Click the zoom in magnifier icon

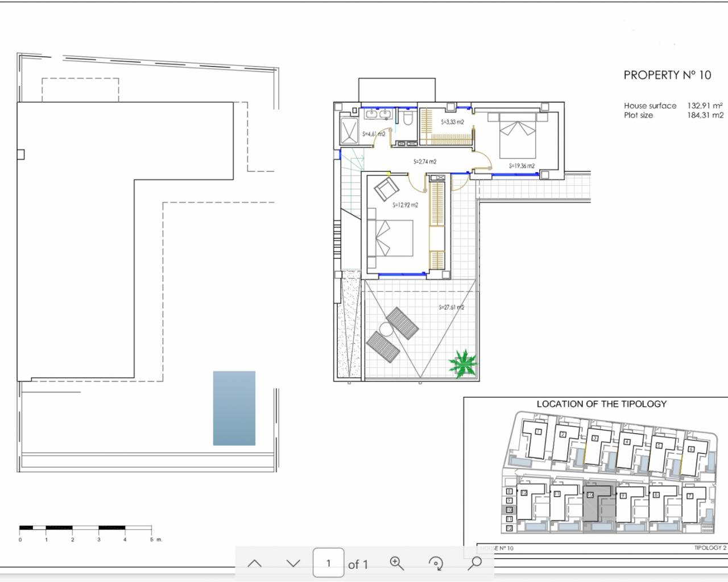(x=396, y=563)
